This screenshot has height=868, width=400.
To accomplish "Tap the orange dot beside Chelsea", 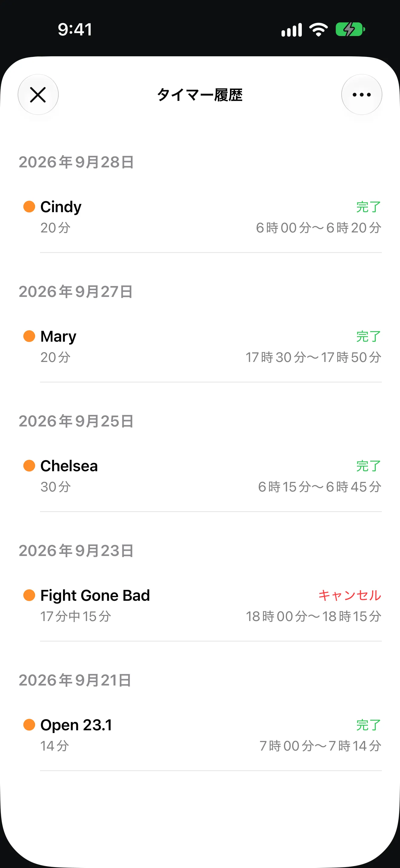I will (x=29, y=466).
